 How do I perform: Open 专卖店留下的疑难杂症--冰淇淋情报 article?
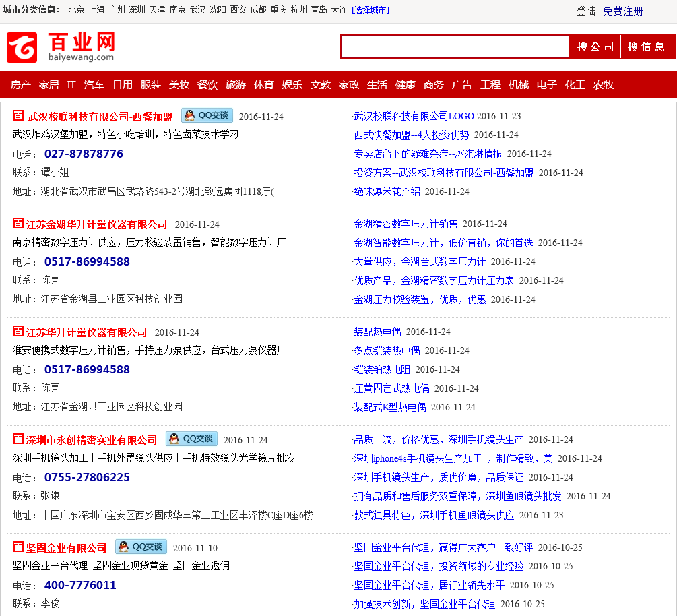pyautogui.click(x=428, y=154)
